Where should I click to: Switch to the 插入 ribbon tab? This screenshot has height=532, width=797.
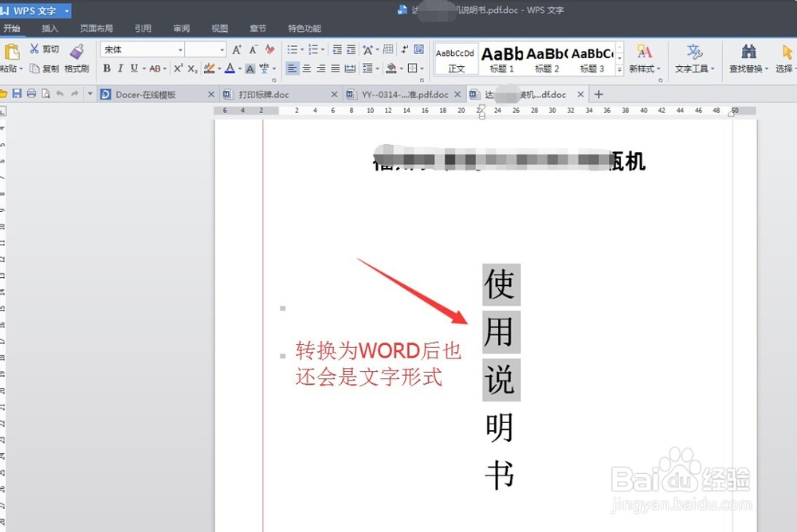click(49, 28)
